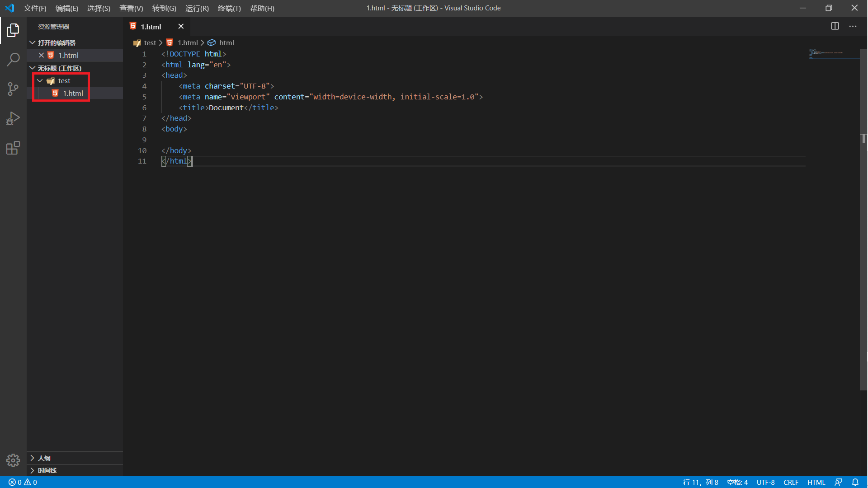Click html in the breadcrumb bar
The width and height of the screenshot is (868, 488).
click(x=226, y=42)
